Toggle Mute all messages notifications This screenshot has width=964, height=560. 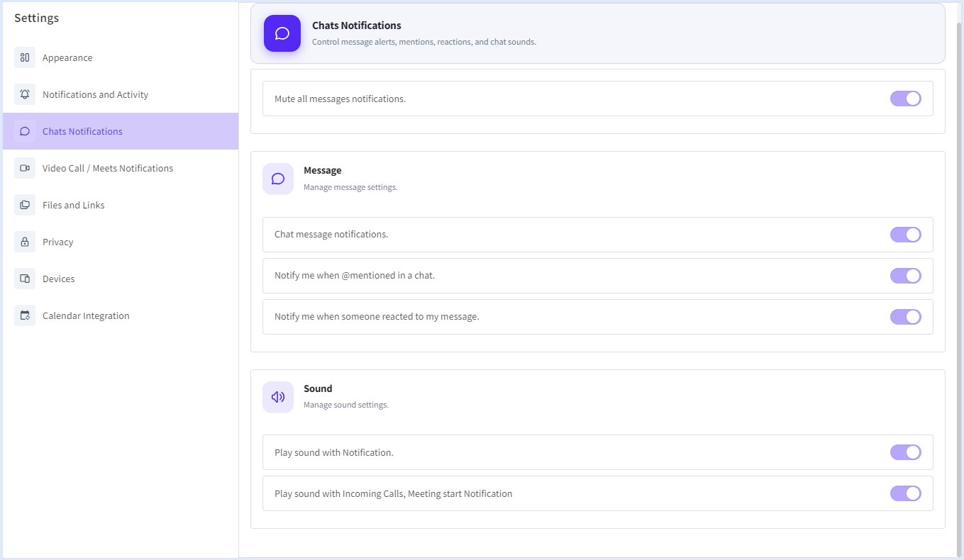[906, 99]
